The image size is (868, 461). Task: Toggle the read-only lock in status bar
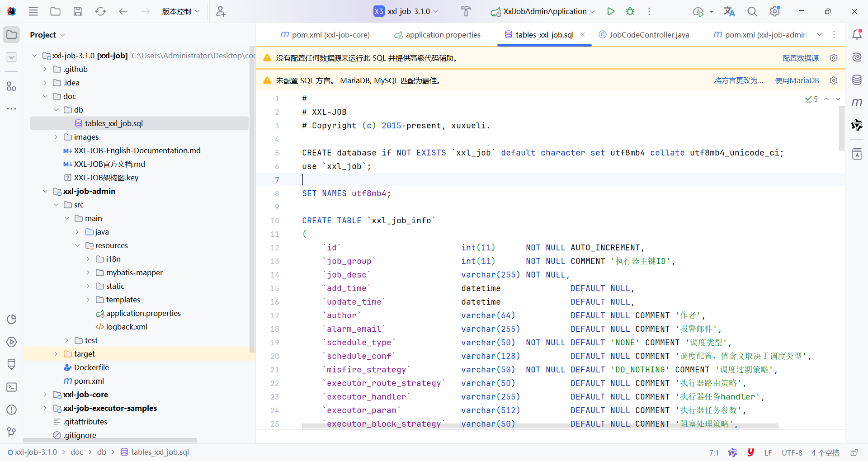click(854, 452)
